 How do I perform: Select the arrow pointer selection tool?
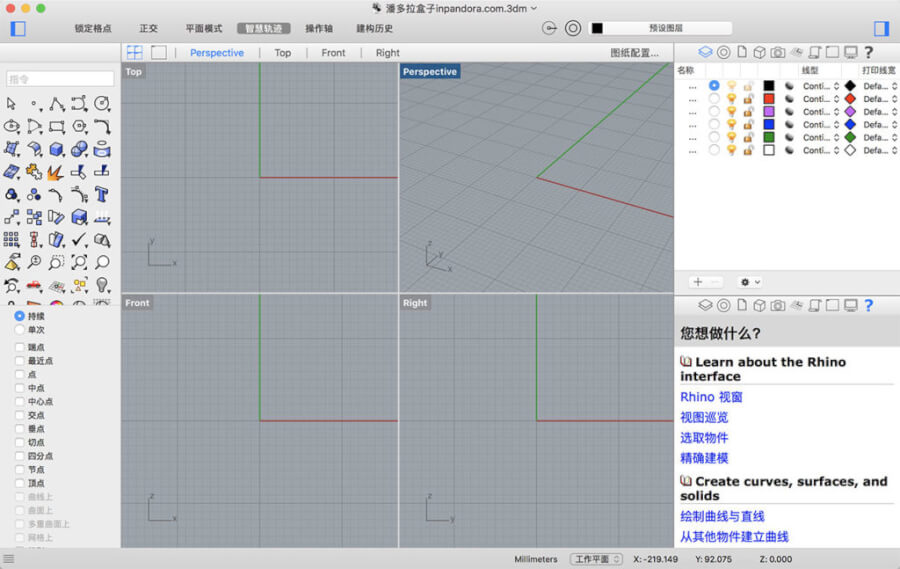click(11, 104)
